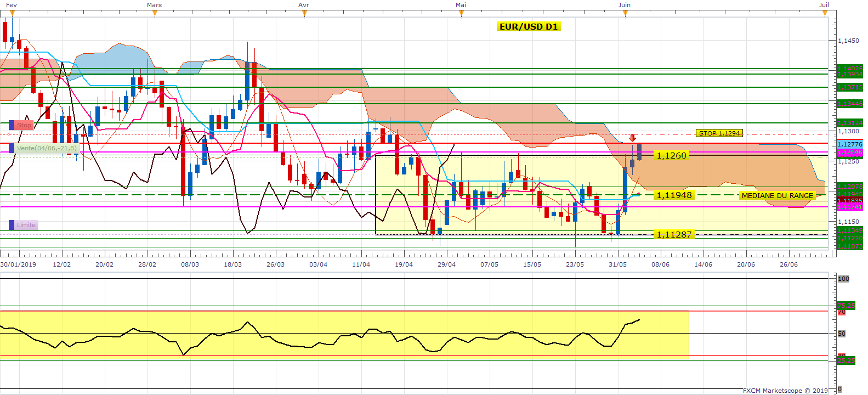Select the 1,11948 yellow chart annotation
The width and height of the screenshot is (868, 395).
click(674, 195)
